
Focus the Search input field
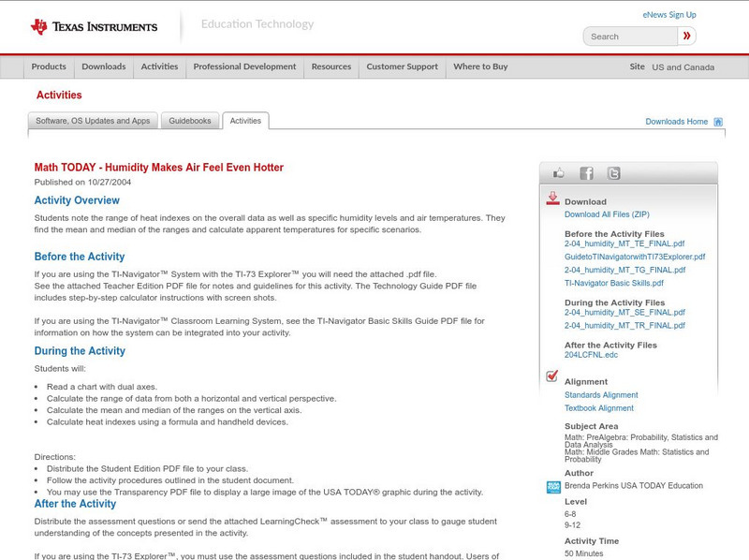click(x=630, y=37)
